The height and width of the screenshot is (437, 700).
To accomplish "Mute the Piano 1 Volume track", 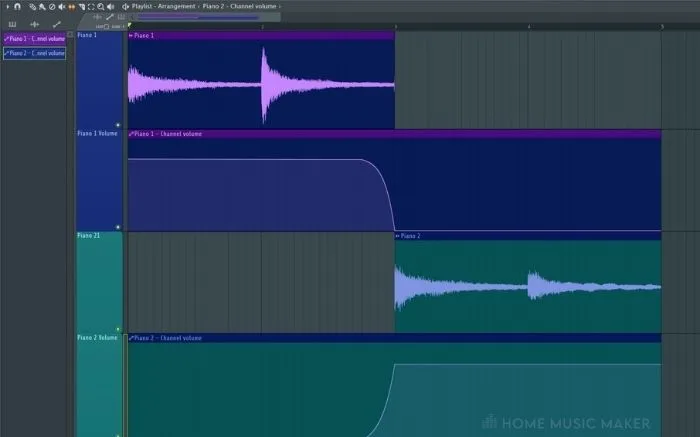I will pos(118,227).
